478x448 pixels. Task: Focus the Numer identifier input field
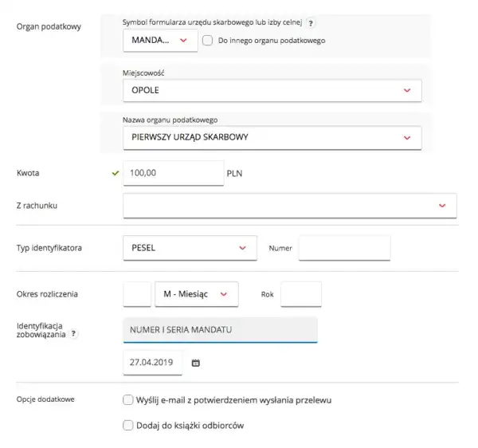(x=344, y=248)
